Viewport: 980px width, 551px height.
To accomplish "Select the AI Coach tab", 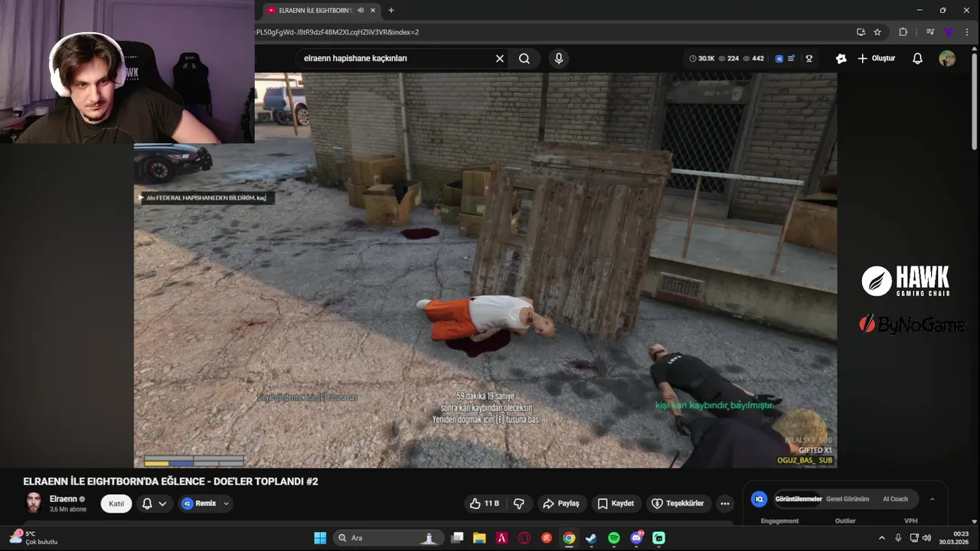I will pos(895,499).
